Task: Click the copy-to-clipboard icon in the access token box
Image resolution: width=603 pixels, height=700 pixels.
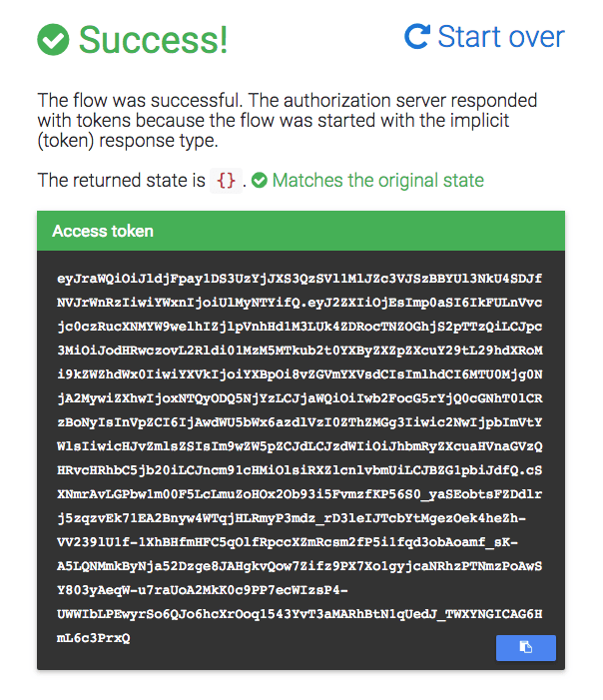Action: [526, 647]
